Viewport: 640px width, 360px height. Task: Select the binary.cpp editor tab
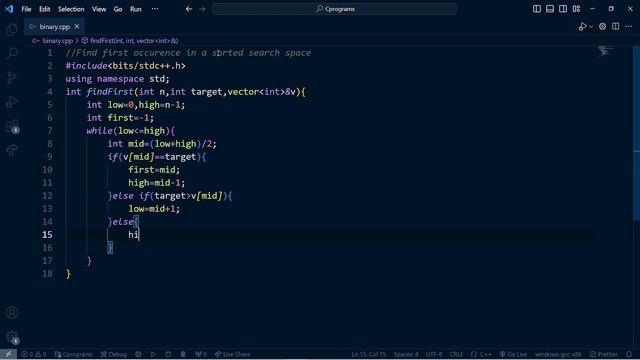[54, 27]
